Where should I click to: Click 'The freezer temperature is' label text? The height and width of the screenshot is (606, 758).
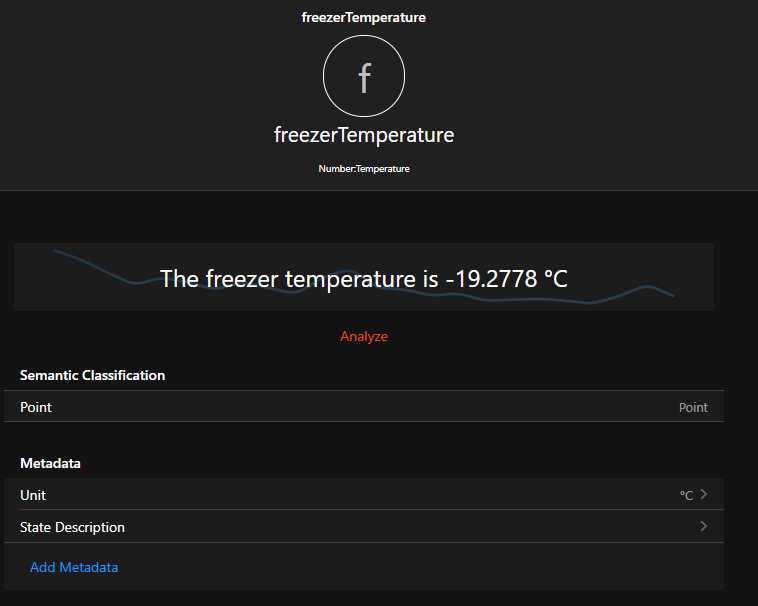pos(298,278)
